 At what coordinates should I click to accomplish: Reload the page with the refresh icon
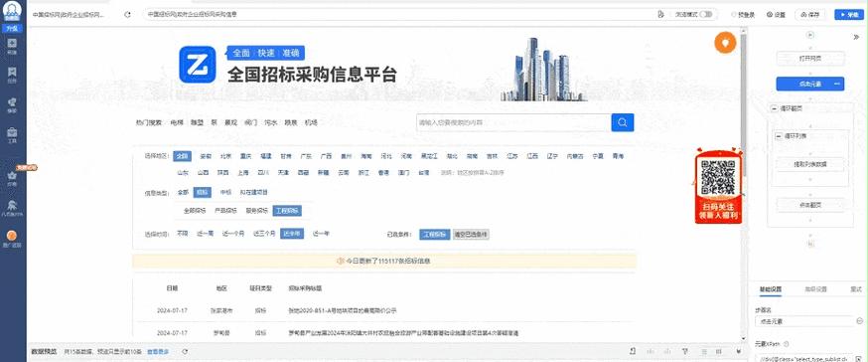pyautogui.click(x=128, y=15)
